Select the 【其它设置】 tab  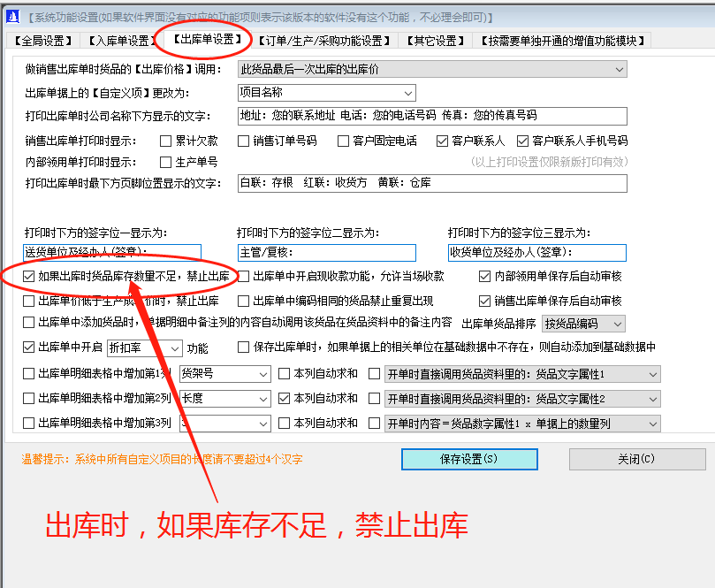tap(437, 39)
